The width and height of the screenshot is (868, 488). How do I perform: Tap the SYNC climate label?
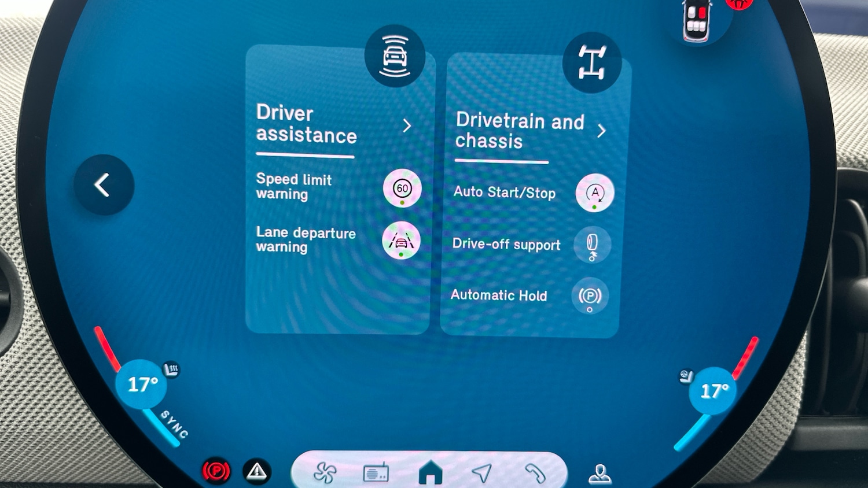pos(174,425)
